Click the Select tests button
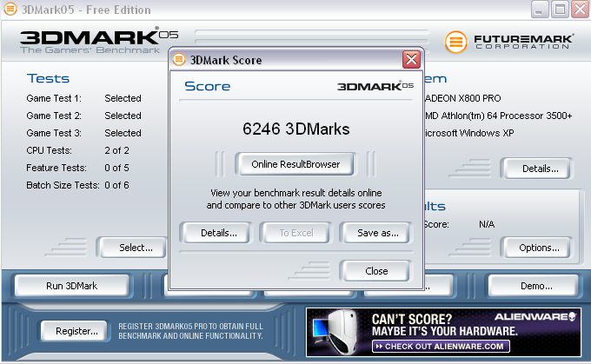The image size is (591, 364). tap(133, 248)
